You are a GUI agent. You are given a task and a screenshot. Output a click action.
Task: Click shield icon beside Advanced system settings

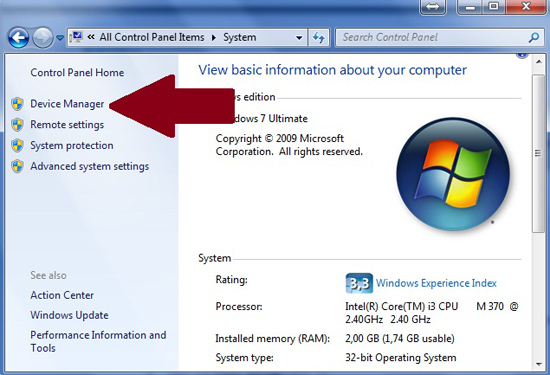pyautogui.click(x=17, y=166)
